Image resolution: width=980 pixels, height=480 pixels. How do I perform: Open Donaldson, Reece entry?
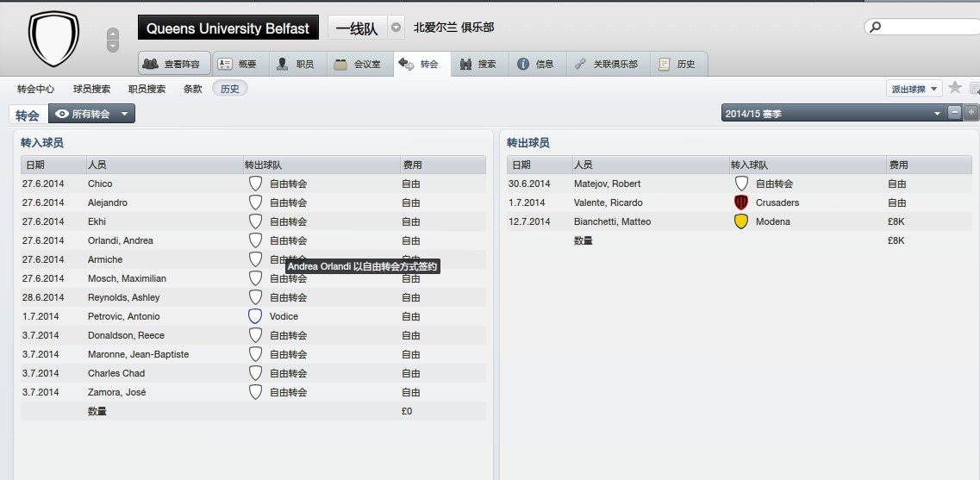click(126, 335)
